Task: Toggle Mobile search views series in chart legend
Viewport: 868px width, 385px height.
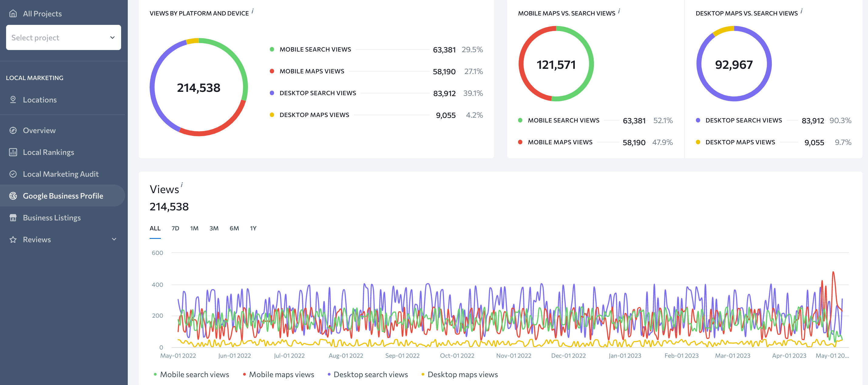Action: 192,375
